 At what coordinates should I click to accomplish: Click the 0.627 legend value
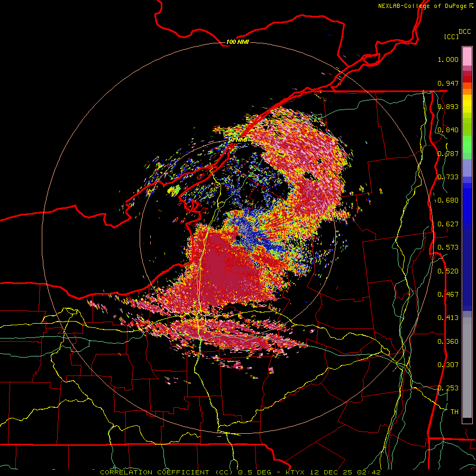[x=448, y=224]
